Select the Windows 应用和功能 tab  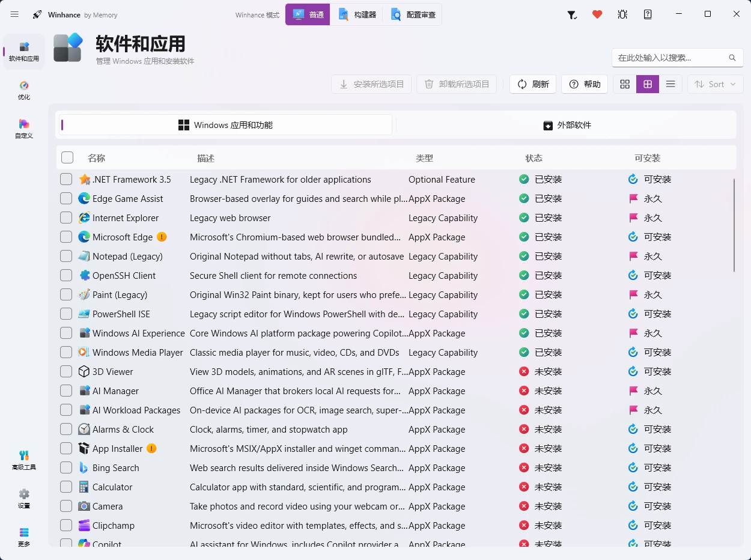pyautogui.click(x=225, y=125)
